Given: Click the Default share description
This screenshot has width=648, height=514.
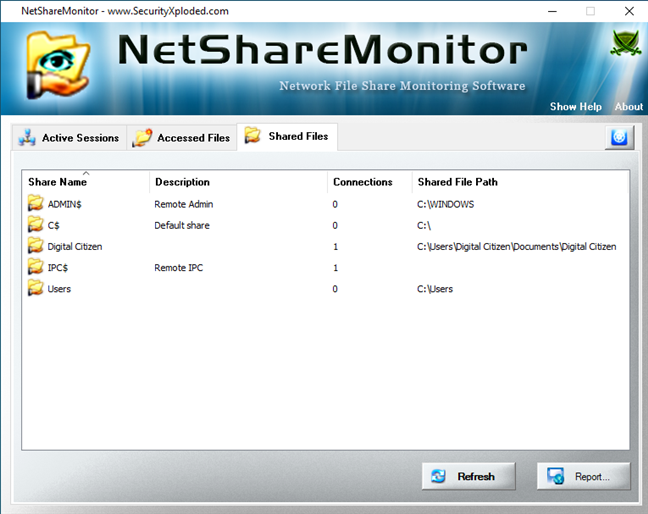Looking at the screenshot, I should coord(182,225).
